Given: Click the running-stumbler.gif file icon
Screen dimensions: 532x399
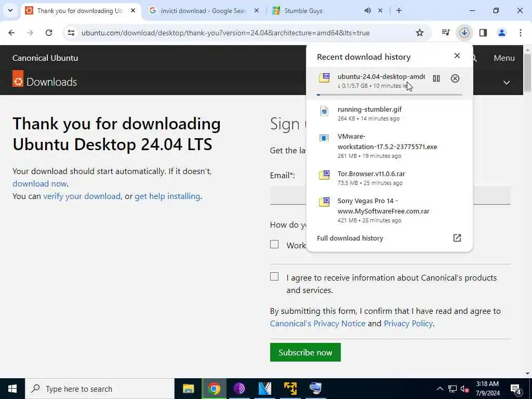Looking at the screenshot, I should [x=324, y=111].
